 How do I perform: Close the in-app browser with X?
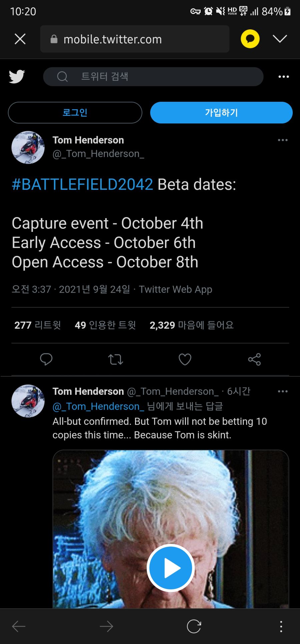pos(20,39)
